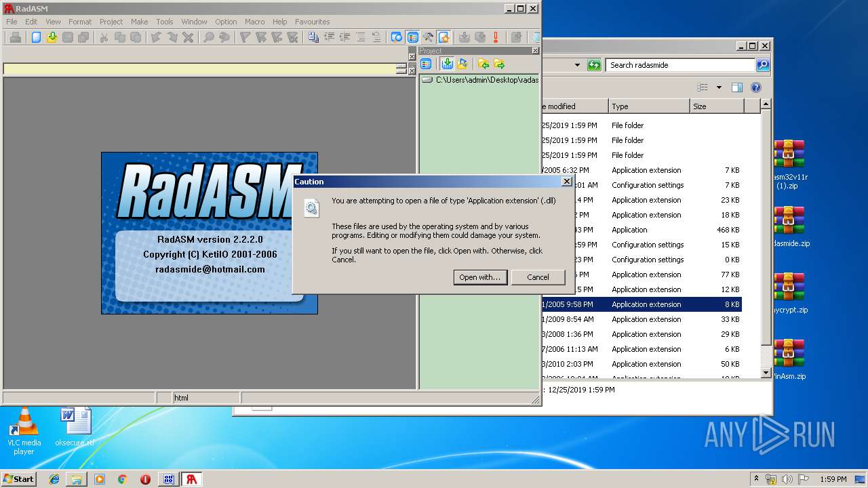Click the volume speaker tray icon
This screenshot has width=868, height=488.
pyautogui.click(x=787, y=479)
